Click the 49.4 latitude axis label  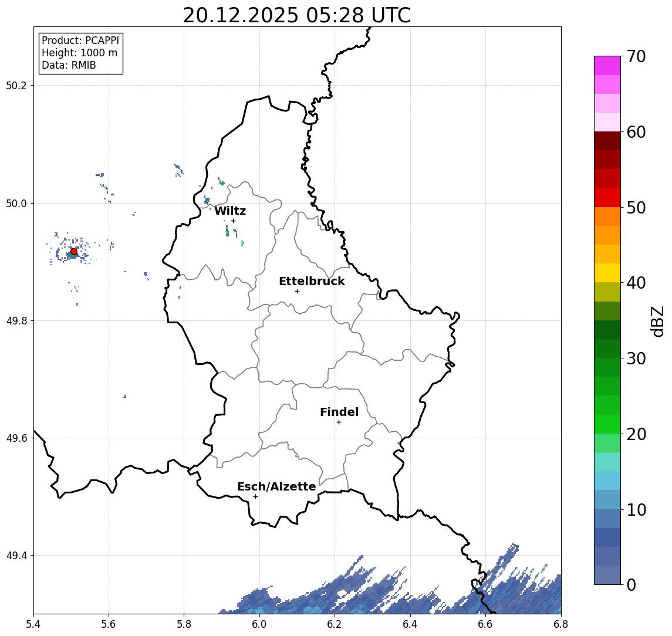point(16,556)
